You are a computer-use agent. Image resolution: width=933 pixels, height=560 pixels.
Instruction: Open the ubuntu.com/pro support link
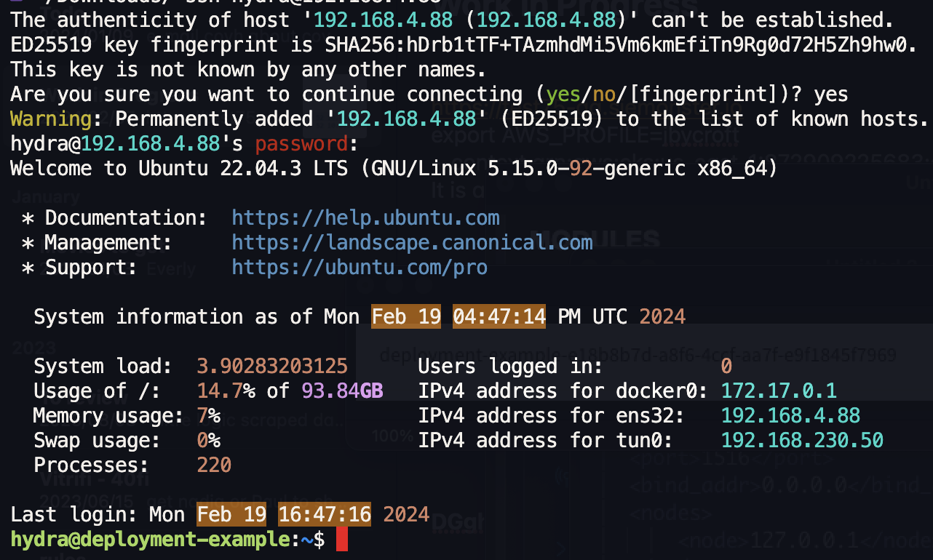click(360, 268)
